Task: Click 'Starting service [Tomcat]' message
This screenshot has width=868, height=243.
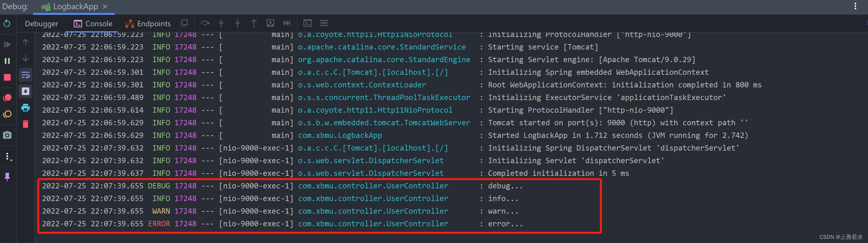Action: (543, 47)
